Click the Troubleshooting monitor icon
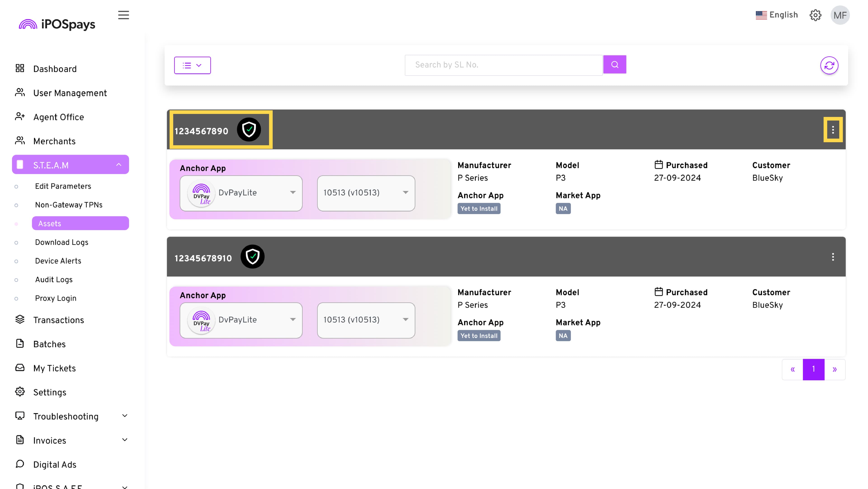 click(x=20, y=416)
